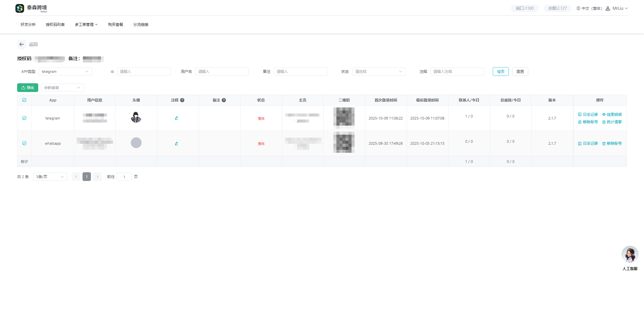Edit annotation for the telegram row

click(176, 118)
